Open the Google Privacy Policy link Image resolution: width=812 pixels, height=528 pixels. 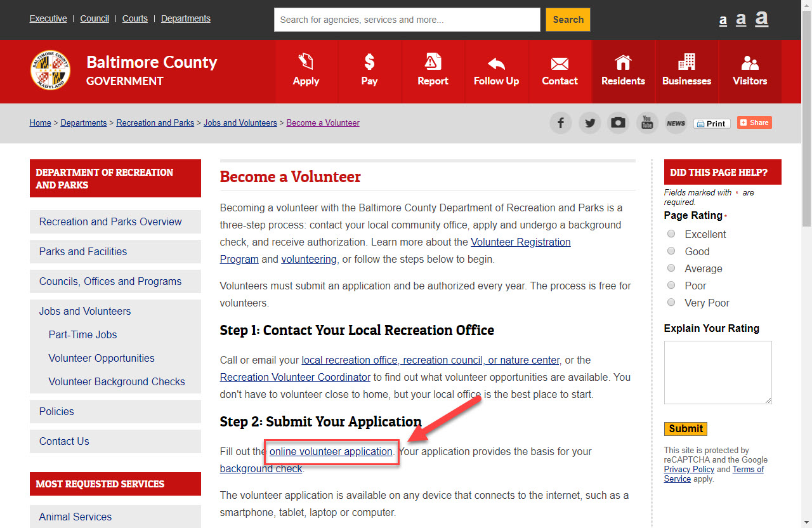tap(689, 470)
